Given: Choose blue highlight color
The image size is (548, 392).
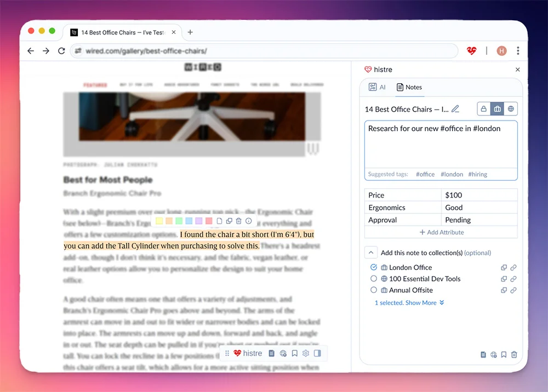Looking at the screenshot, I should point(189,221).
